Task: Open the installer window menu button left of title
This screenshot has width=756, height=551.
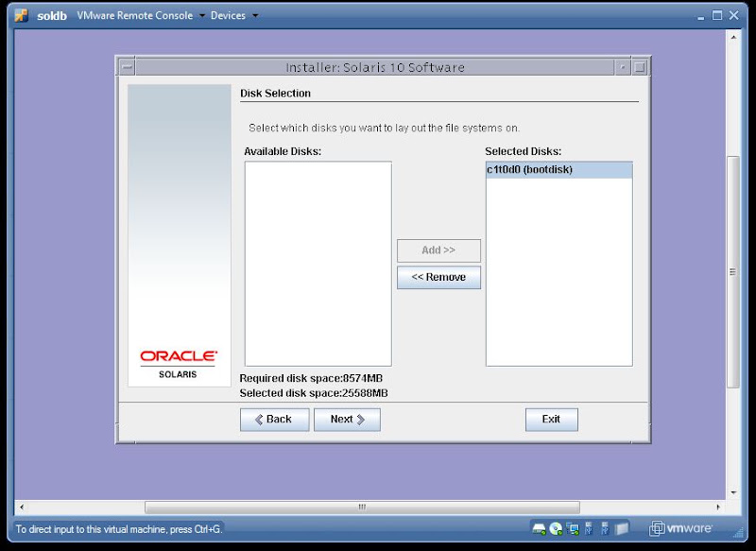Action: click(x=128, y=67)
